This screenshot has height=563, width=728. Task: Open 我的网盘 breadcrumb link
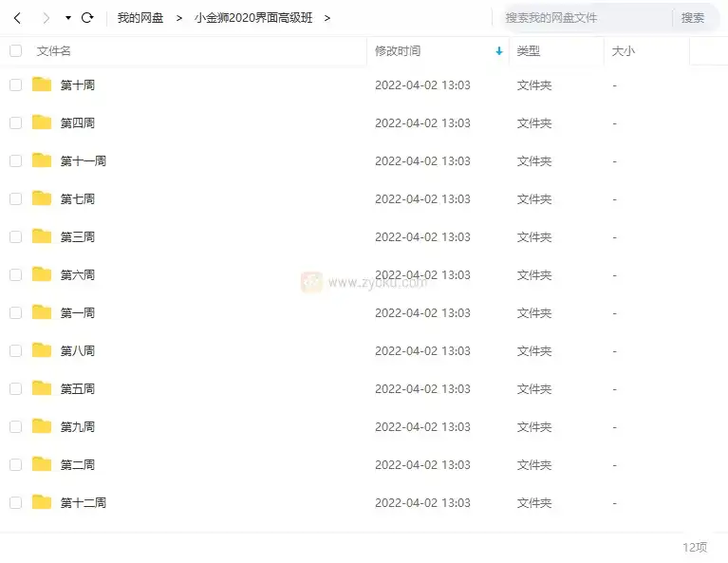140,18
